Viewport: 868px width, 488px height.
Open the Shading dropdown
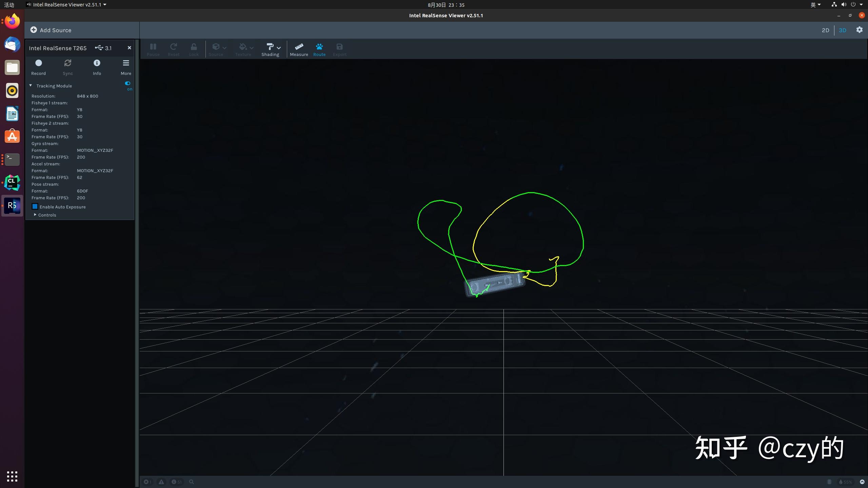(x=271, y=49)
